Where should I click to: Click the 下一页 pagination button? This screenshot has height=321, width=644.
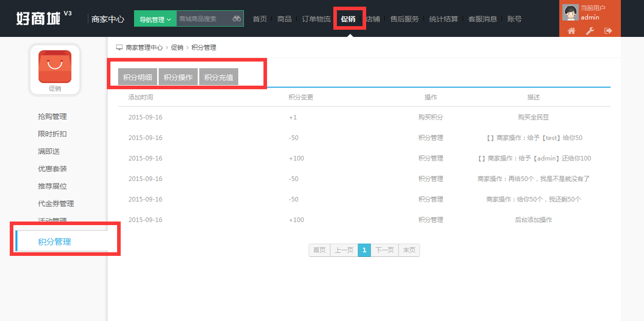coord(385,250)
